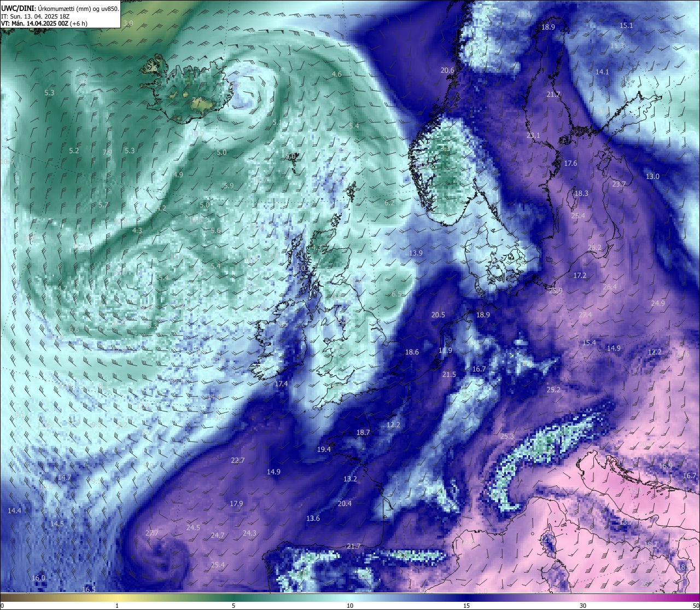This screenshot has width=700, height=610.
Task: Click the value 24.3 over the Atlantic
Action: tap(249, 533)
